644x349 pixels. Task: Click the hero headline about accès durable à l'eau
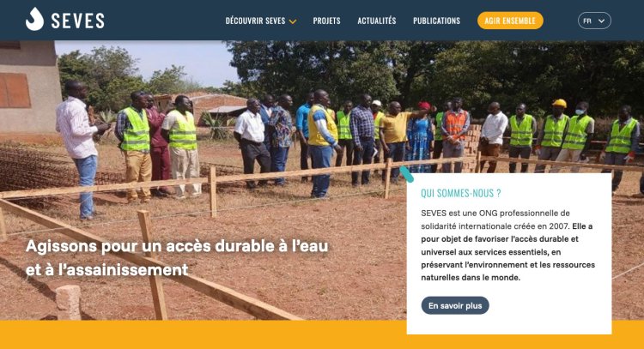tap(177, 257)
